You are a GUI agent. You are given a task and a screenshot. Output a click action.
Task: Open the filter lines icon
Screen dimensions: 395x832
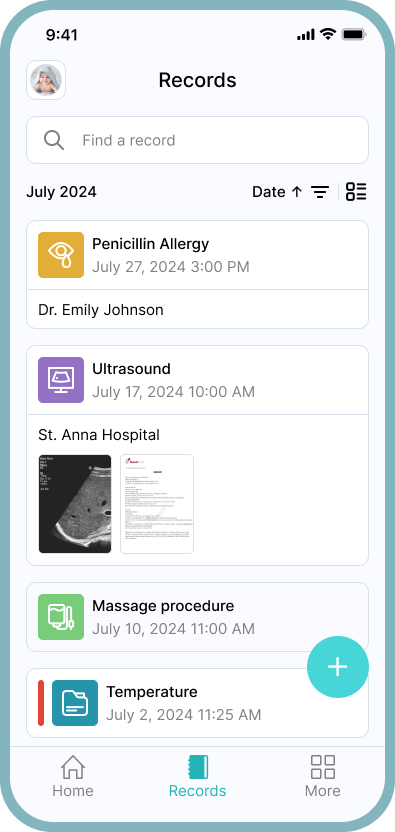click(x=320, y=192)
